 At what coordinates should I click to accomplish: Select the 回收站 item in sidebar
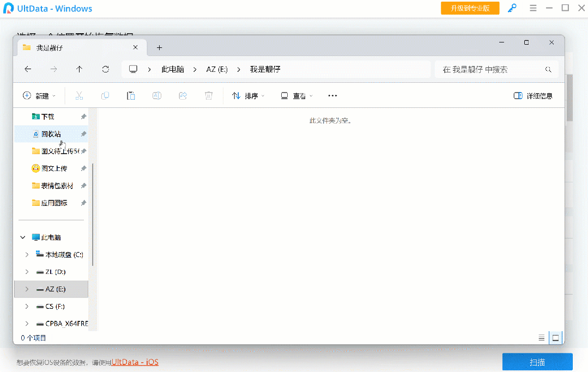click(x=51, y=134)
